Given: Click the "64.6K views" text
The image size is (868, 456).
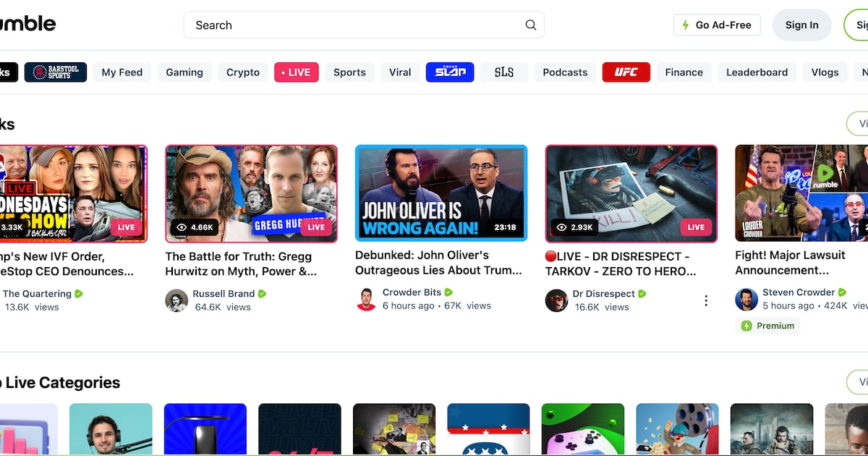Looking at the screenshot, I should tap(223, 307).
